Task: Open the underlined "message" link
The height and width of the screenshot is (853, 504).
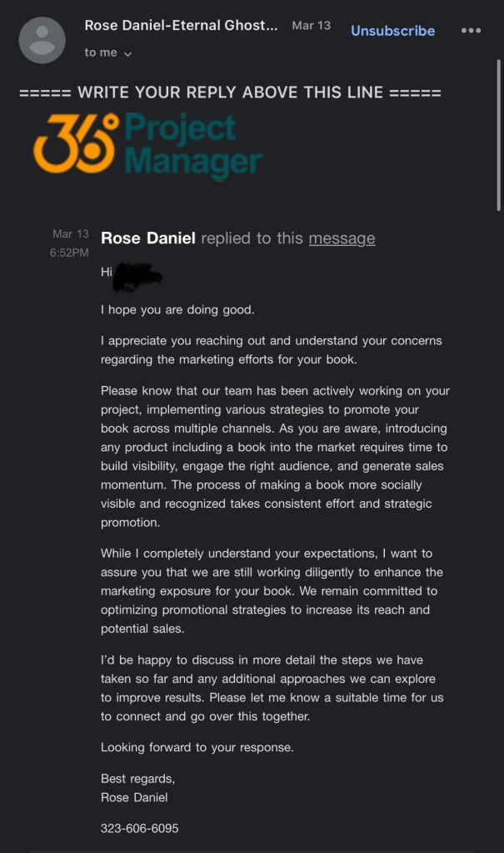Action: pos(342,238)
